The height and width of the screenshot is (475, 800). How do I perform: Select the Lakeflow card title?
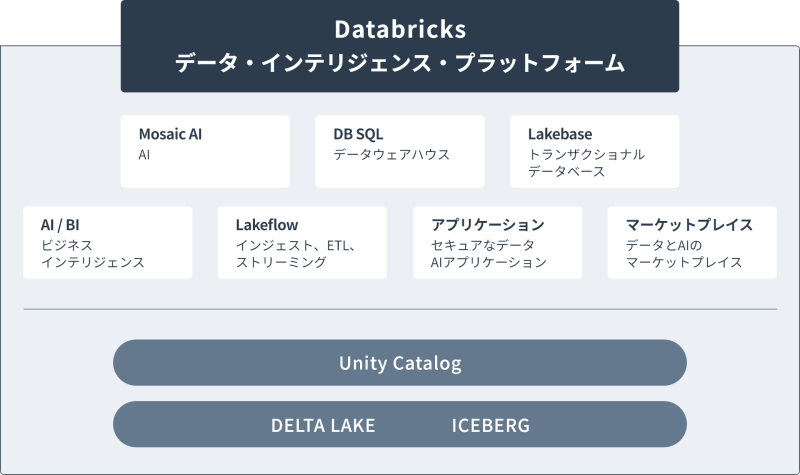[267, 225]
